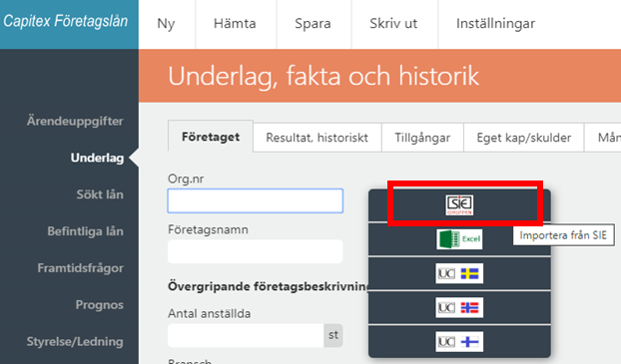Click the Företagsnamn input field
This screenshot has width=621, height=364.
tap(256, 251)
